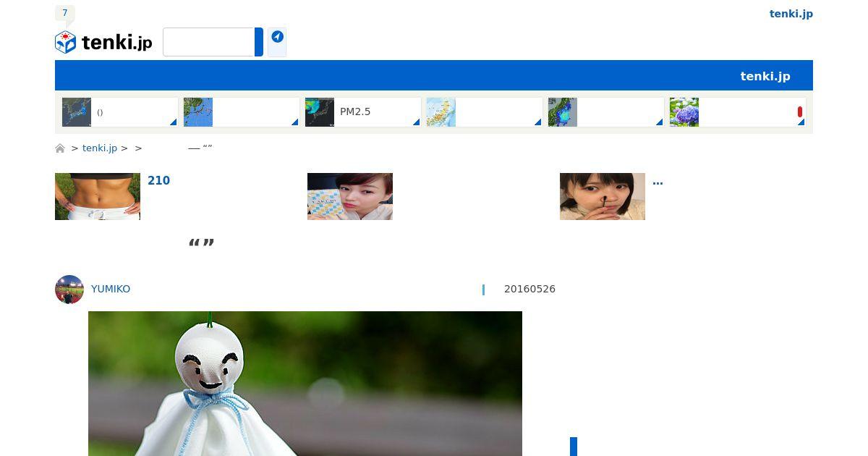The width and height of the screenshot is (868, 456).
Task: Click the 20160526 date text
Action: click(529, 289)
